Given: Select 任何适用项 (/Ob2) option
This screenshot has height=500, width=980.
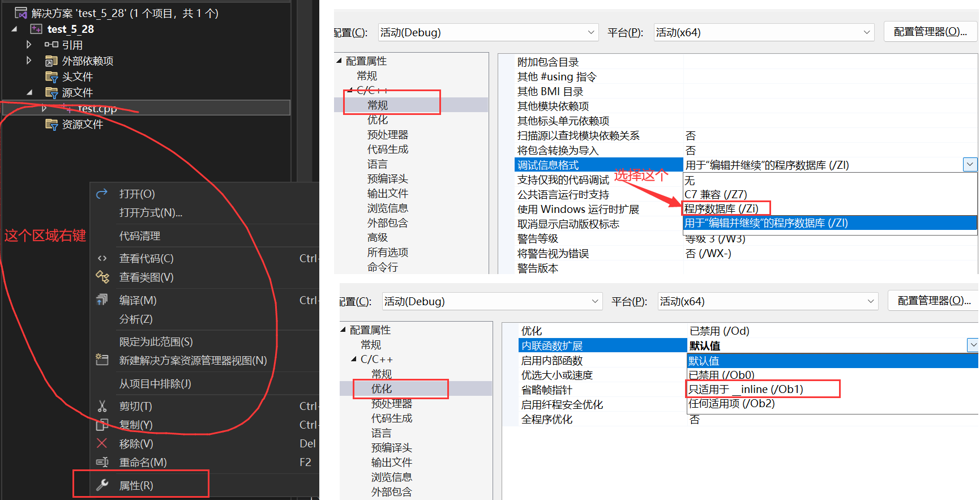Looking at the screenshot, I should 833,403.
